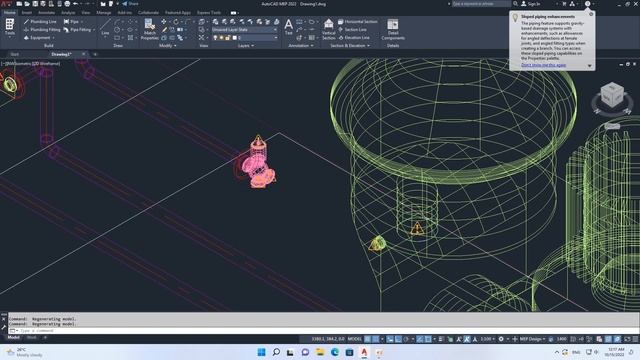The width and height of the screenshot is (640, 360).
Task: Expand the Section & Elevation panel
Action: point(350,46)
